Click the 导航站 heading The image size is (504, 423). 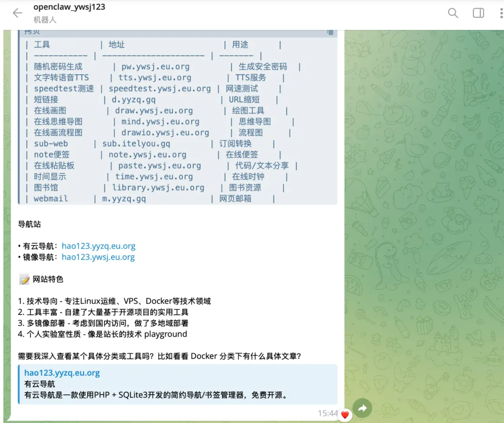(x=29, y=224)
